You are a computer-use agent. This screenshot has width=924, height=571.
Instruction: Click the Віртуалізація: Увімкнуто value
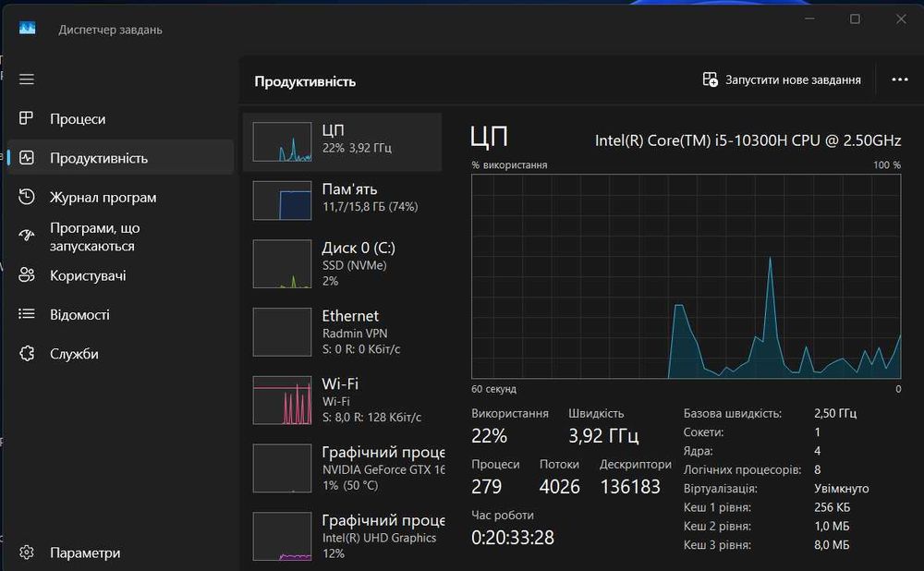pyautogui.click(x=841, y=489)
